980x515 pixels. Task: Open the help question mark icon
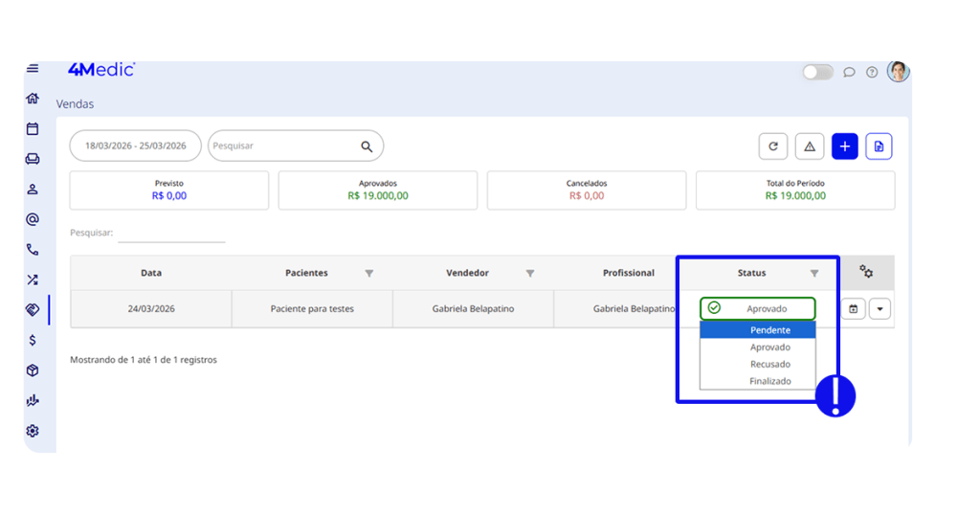[872, 72]
